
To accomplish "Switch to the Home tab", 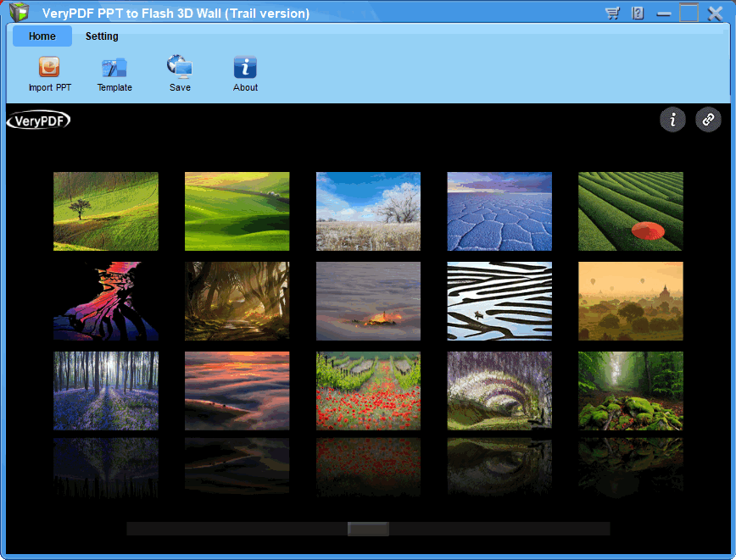I will coord(42,36).
